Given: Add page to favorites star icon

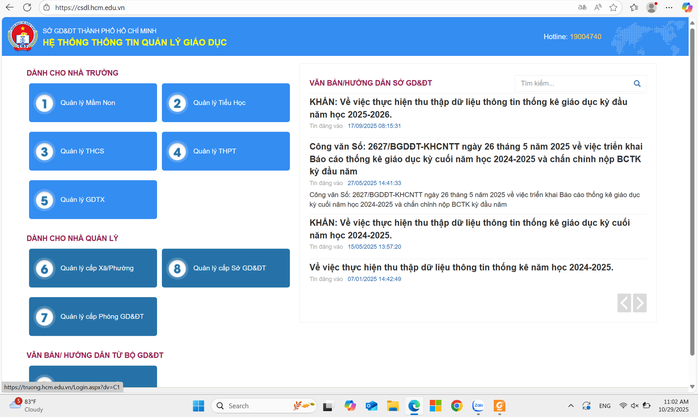Looking at the screenshot, I should click(615, 7).
